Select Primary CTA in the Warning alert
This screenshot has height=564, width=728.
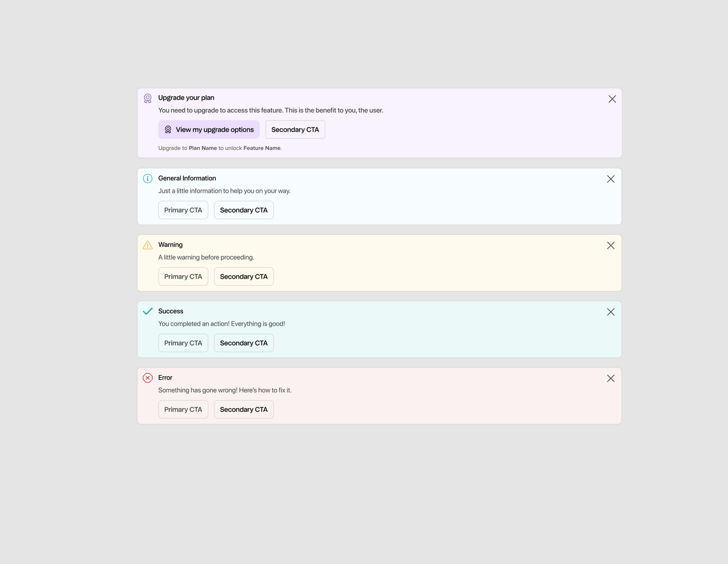[x=183, y=277]
